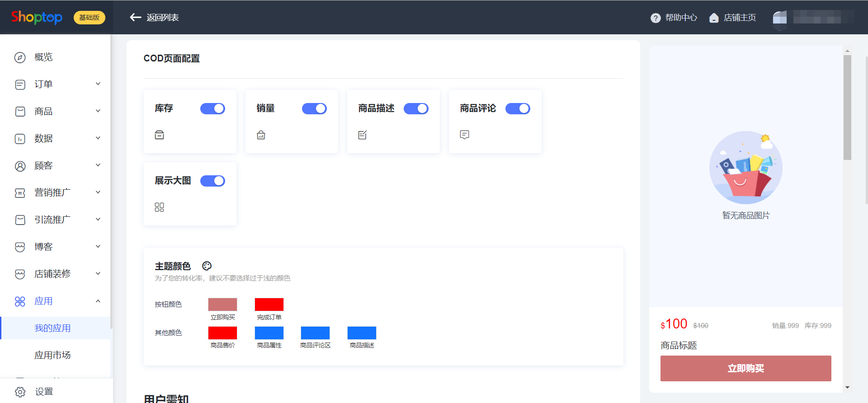Viewport: 868px width, 403px height.
Task: Click the 展示大图 grid icon
Action: [x=159, y=207]
